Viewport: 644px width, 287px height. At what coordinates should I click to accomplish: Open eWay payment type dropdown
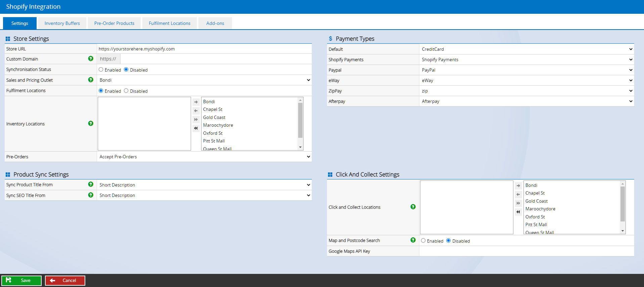[527, 80]
